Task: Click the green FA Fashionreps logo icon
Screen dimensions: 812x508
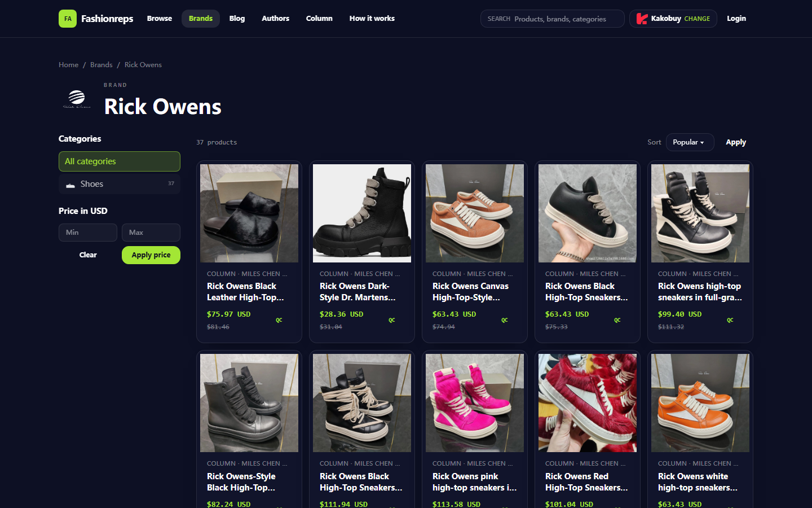Action: click(68, 19)
